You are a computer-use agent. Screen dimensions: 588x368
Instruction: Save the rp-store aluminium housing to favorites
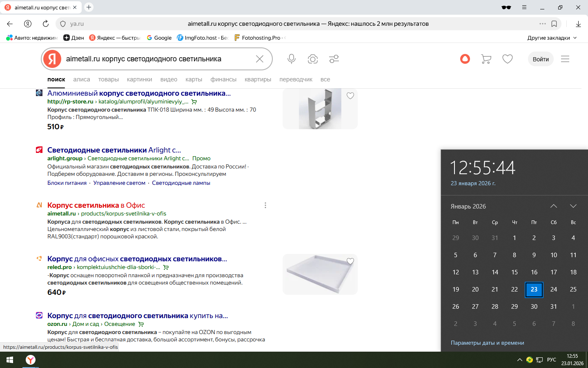pyautogui.click(x=350, y=96)
